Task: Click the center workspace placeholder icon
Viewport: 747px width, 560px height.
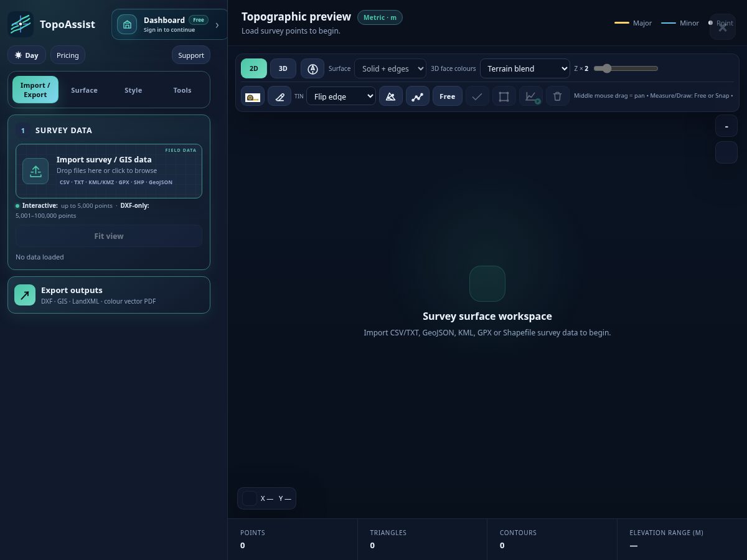Action: (x=487, y=284)
